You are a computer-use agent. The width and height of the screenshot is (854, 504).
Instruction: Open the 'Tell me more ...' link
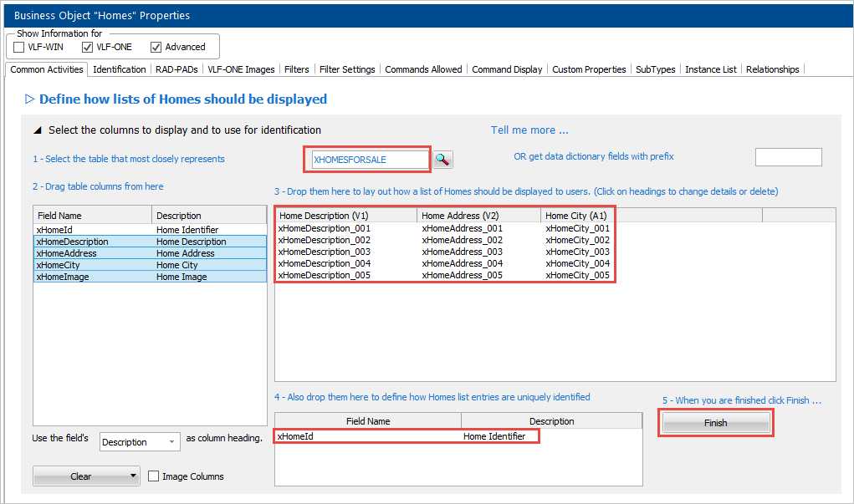[529, 130]
